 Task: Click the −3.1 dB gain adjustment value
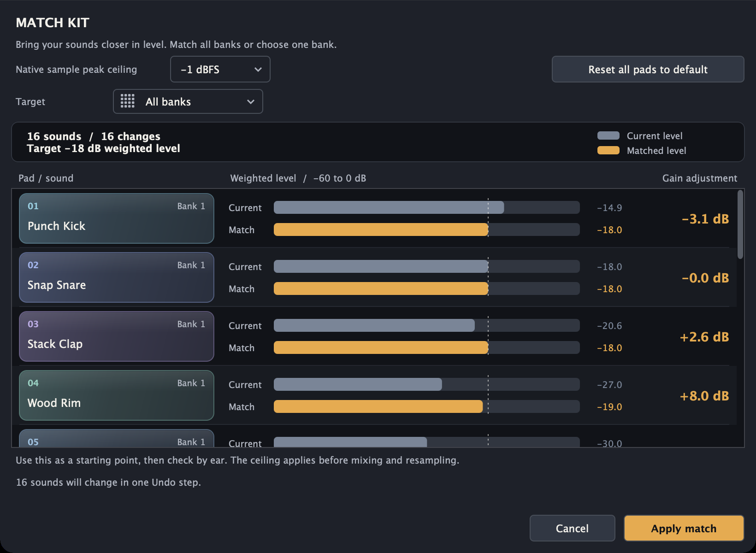(x=705, y=219)
